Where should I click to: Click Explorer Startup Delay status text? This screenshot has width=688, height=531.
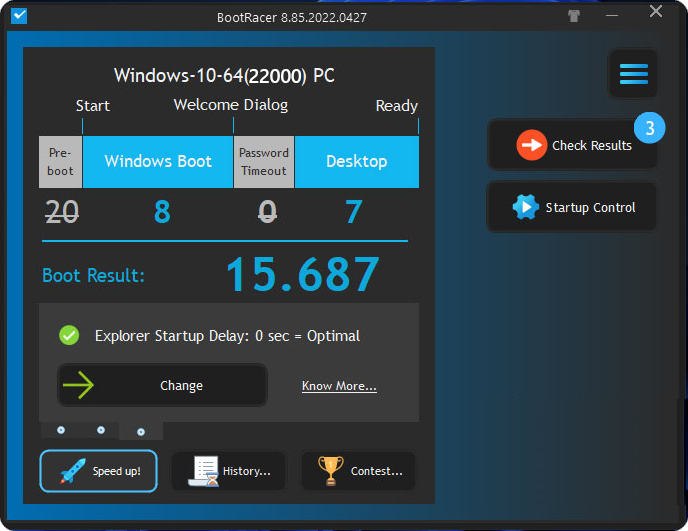coord(227,336)
